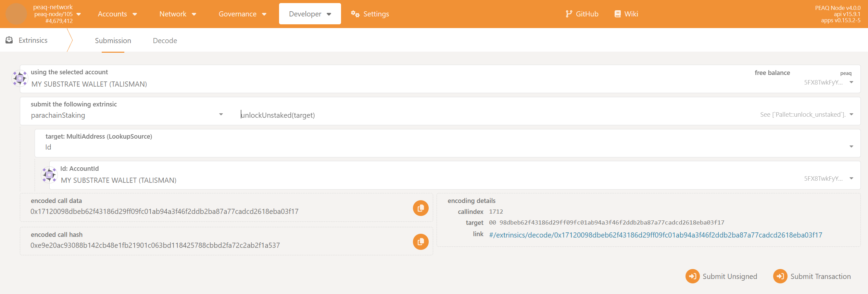Click the PEAQ Node v4.0.0 version text
Viewport: 868px width, 294px height.
pyautogui.click(x=838, y=8)
